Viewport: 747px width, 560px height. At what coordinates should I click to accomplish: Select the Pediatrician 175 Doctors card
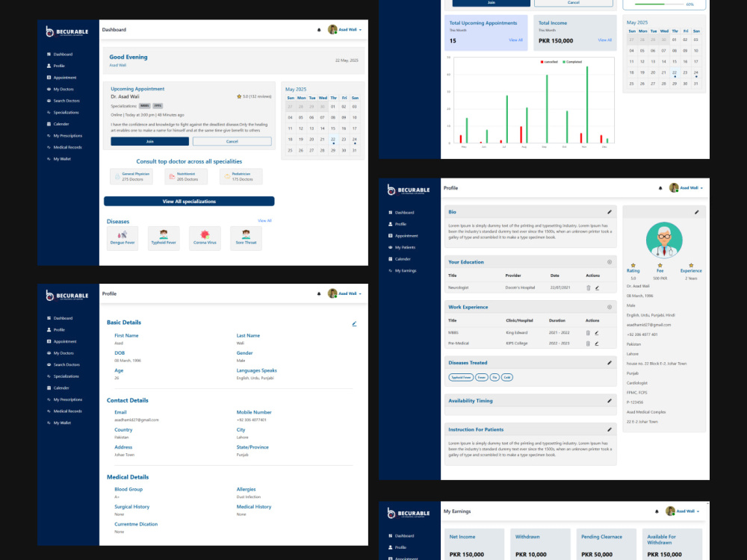coord(241,177)
